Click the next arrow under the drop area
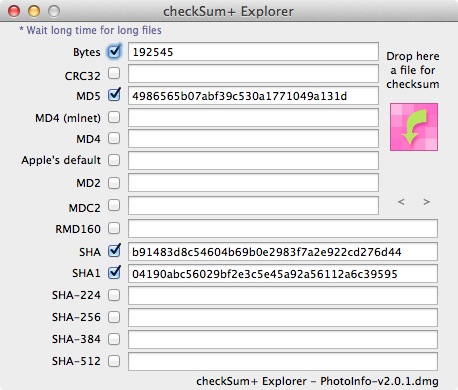 coord(426,202)
